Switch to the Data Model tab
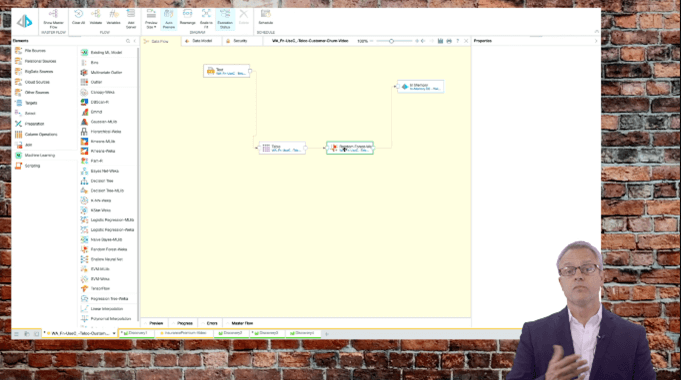Image resolution: width=681 pixels, height=380 pixels. click(x=199, y=41)
